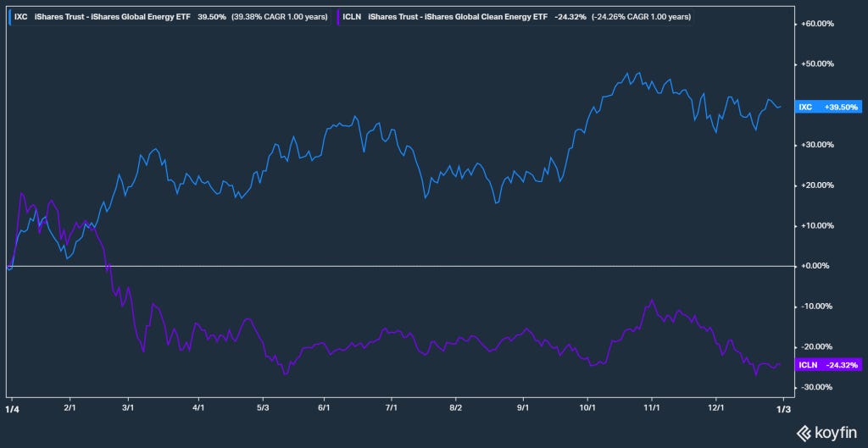Click the 11/1 date axis label
The height and width of the screenshot is (448, 868).
[x=652, y=408]
